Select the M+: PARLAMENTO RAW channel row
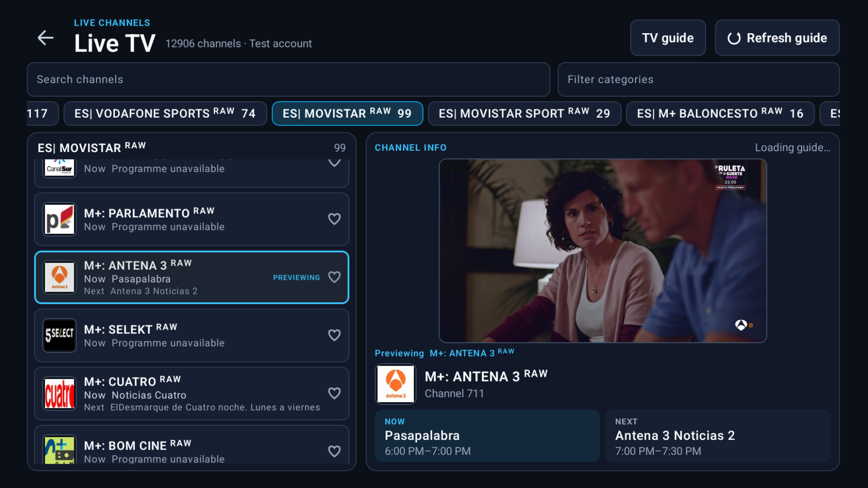 click(192, 219)
